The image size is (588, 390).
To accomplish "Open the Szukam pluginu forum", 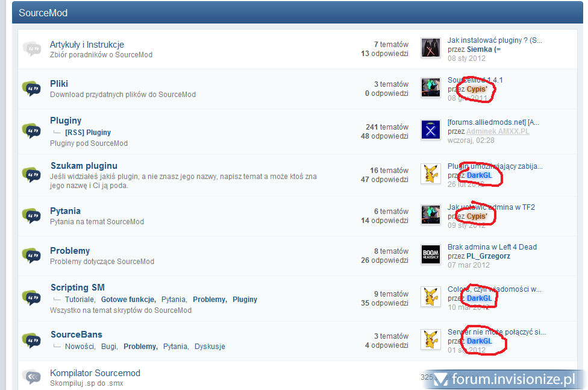I will (x=84, y=166).
